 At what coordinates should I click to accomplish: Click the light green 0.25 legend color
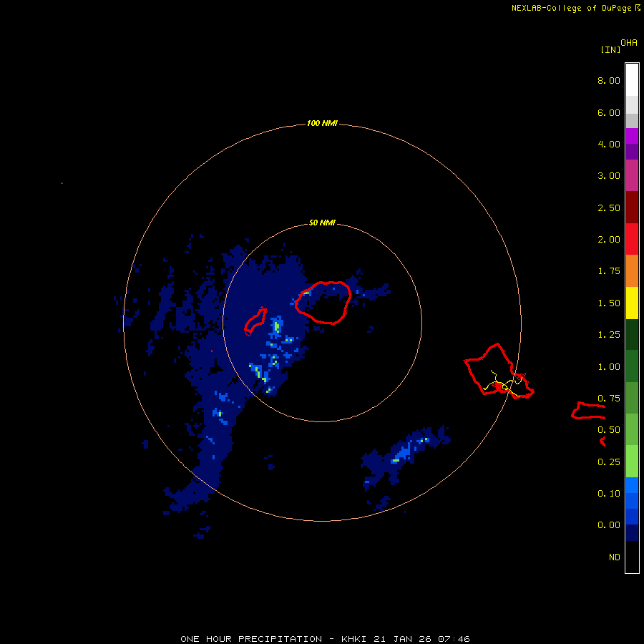632,462
